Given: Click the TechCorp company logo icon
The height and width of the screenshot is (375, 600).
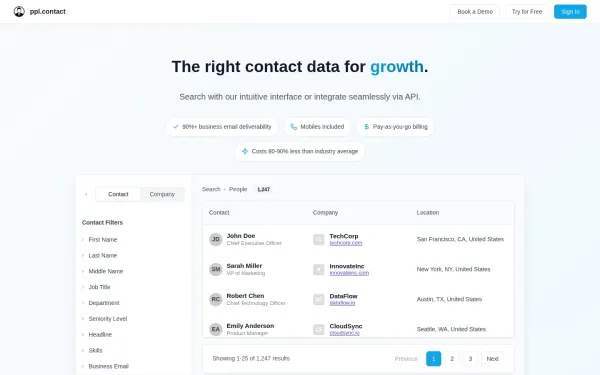Looking at the screenshot, I should (x=318, y=239).
